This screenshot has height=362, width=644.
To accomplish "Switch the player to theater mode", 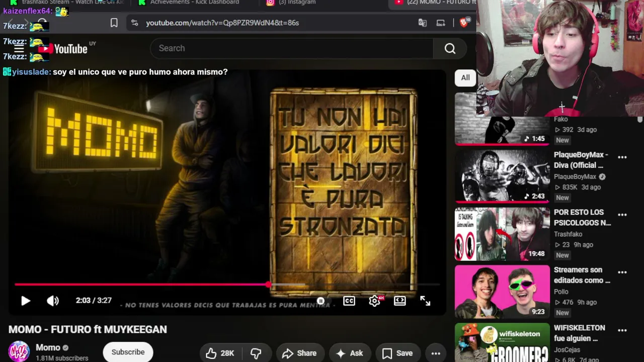I will [400, 301].
